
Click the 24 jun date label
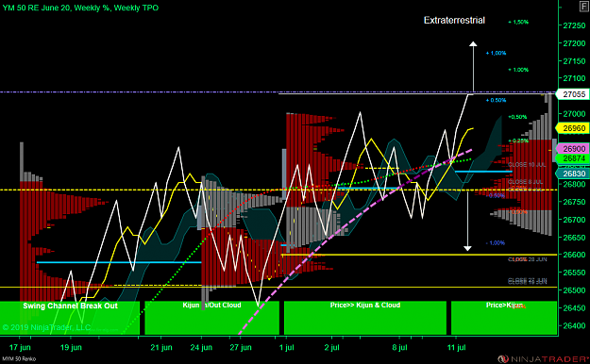pyautogui.click(x=201, y=347)
